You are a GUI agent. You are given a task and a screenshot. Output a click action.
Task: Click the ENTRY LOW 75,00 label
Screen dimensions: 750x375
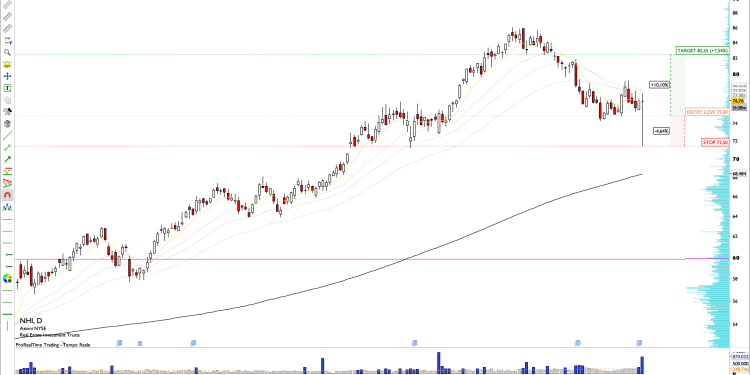pyautogui.click(x=707, y=111)
